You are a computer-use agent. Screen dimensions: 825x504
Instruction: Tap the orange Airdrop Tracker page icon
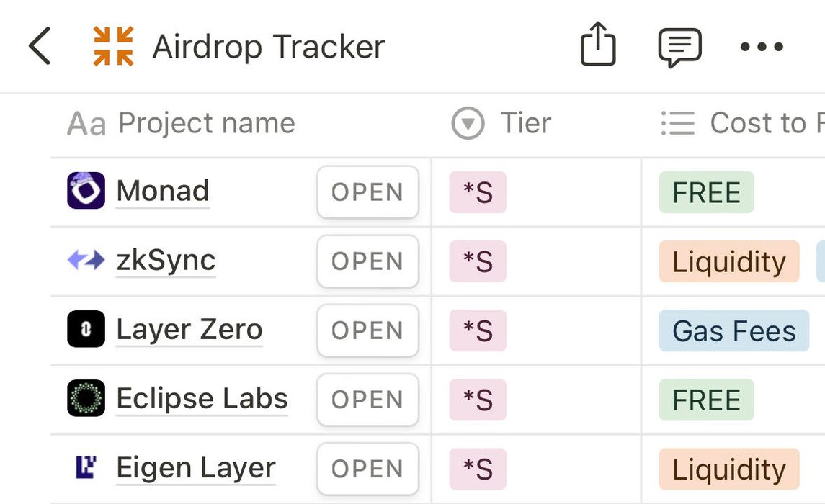point(114,47)
